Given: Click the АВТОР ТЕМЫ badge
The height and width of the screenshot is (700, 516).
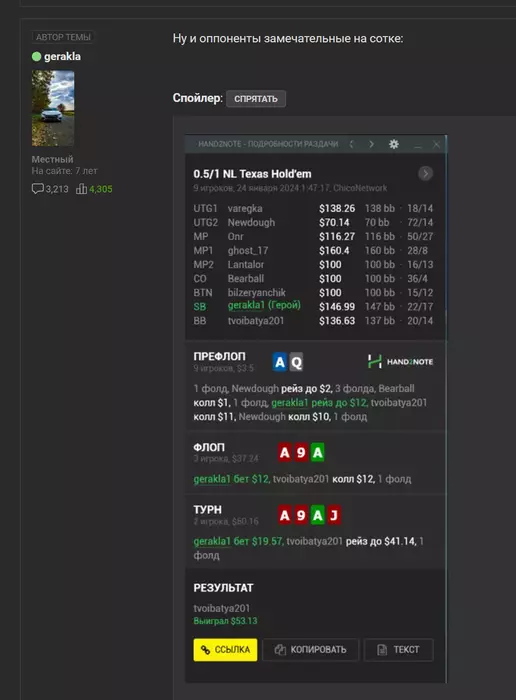Looking at the screenshot, I should point(63,37).
